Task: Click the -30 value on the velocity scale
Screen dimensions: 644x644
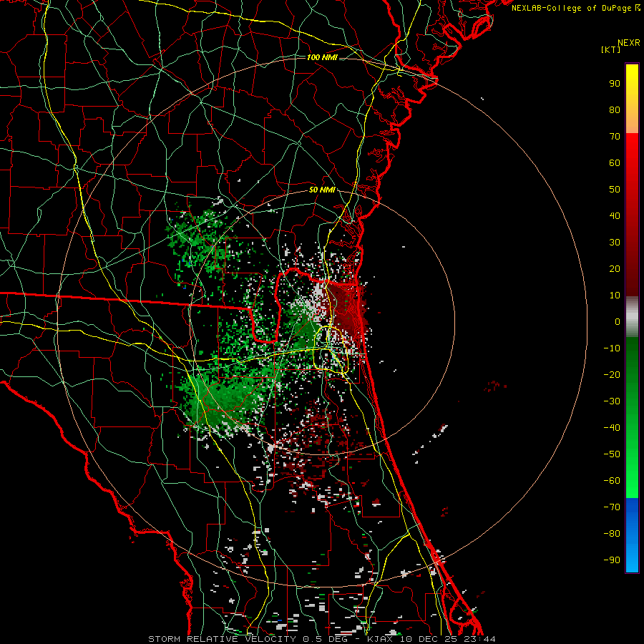Action: (612, 401)
